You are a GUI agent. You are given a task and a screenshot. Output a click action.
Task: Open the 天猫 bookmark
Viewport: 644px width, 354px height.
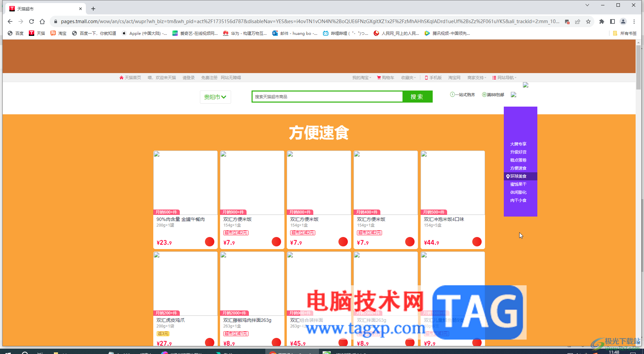point(37,33)
